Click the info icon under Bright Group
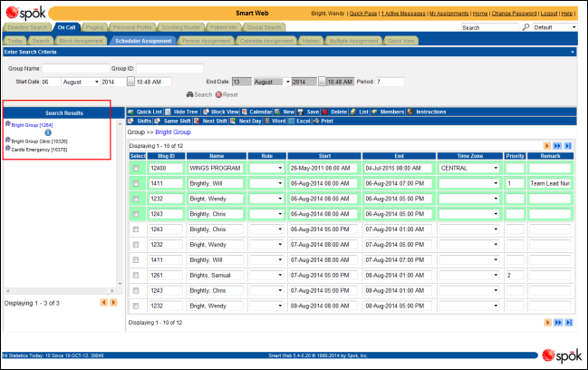Screen dimensions: 588x370 (x=48, y=132)
